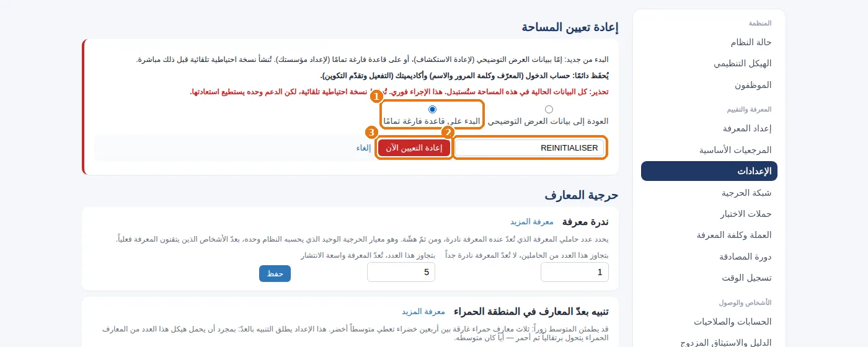Open 'دورة المصادقة' sidebar item
The height and width of the screenshot is (347, 868).
coord(709,257)
